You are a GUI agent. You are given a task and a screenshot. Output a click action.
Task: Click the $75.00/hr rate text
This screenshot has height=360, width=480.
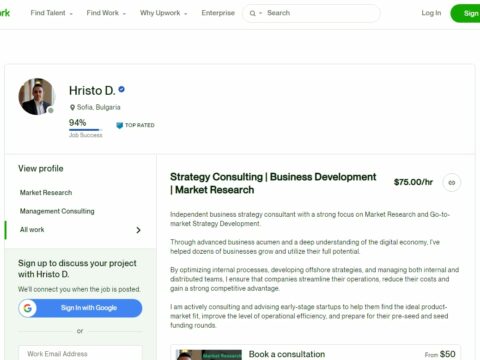tap(413, 182)
